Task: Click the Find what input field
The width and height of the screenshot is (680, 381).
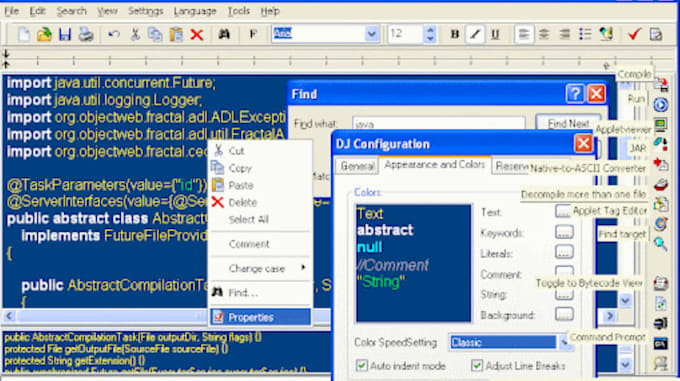Action: coord(438,124)
